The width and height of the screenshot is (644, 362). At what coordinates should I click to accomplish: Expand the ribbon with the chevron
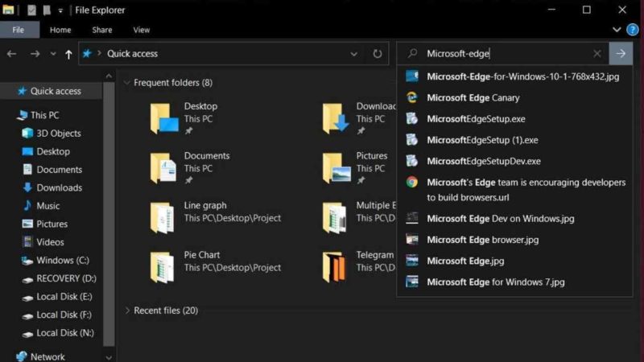[x=617, y=30]
